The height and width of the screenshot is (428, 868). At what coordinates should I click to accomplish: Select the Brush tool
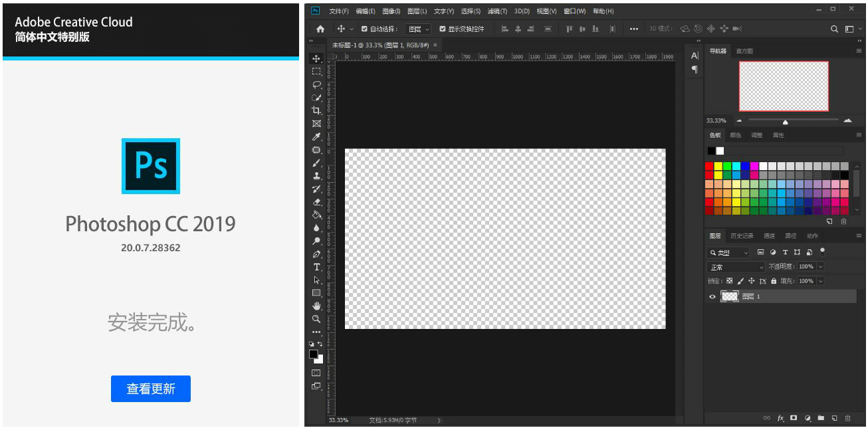click(x=316, y=163)
